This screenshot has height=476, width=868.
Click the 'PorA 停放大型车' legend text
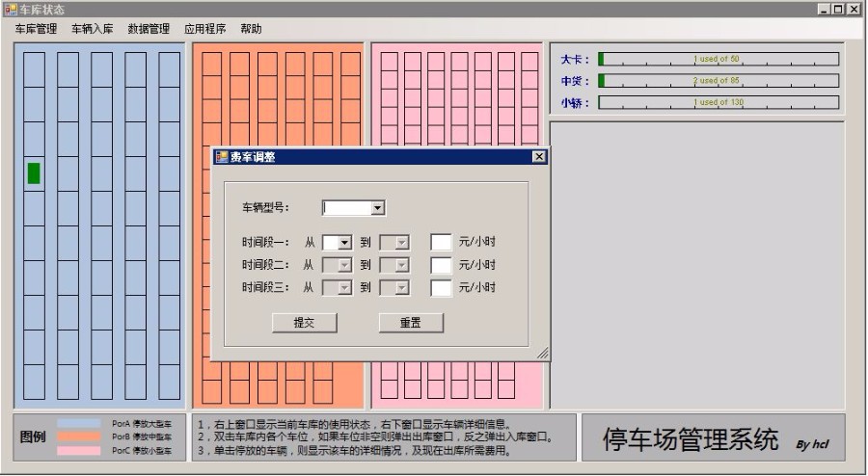pyautogui.click(x=142, y=424)
